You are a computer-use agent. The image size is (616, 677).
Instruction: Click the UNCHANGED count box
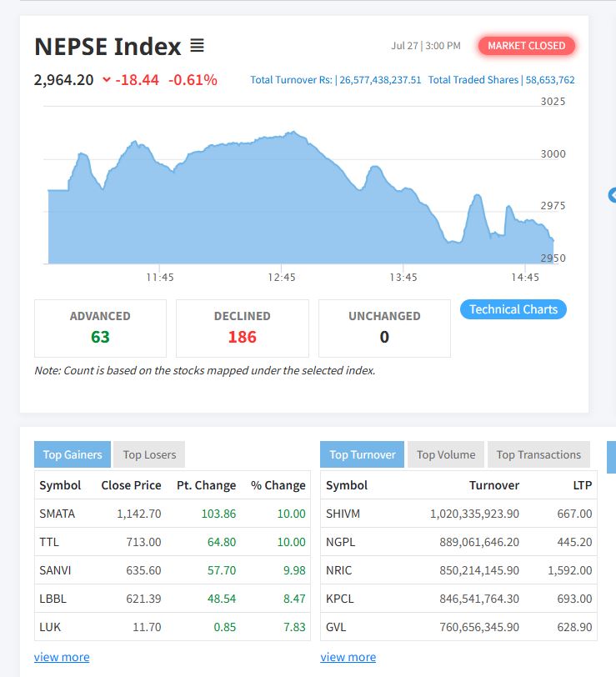pos(384,328)
